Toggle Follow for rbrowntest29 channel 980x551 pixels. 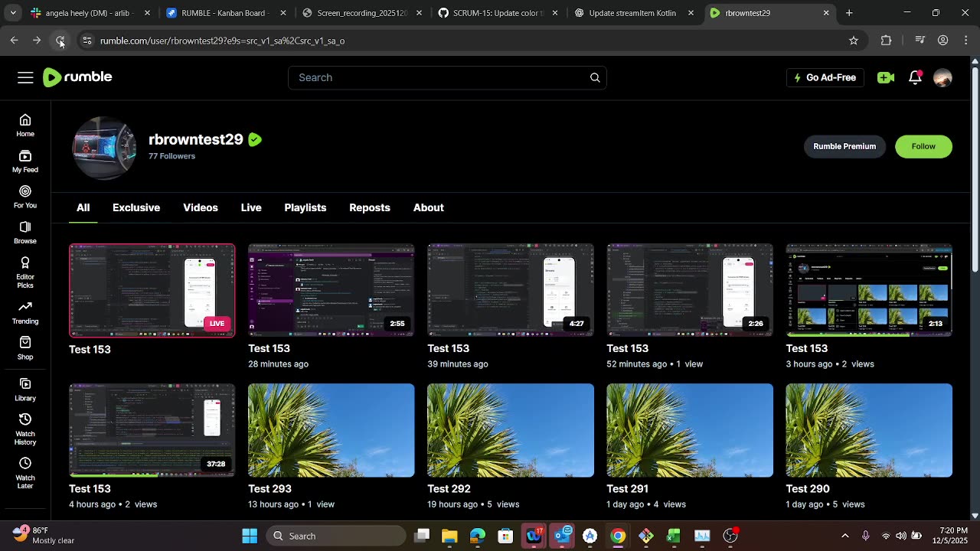(923, 146)
